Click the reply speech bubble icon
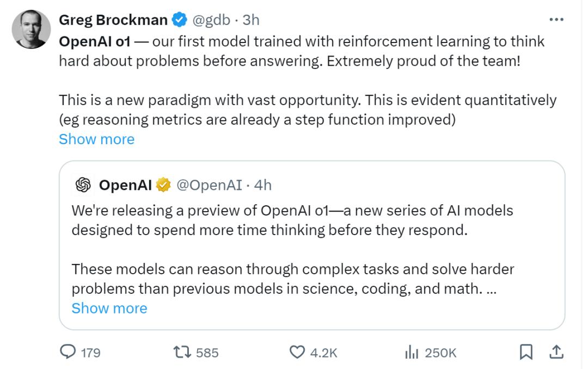Screen dimensions: 588x369 (68, 353)
